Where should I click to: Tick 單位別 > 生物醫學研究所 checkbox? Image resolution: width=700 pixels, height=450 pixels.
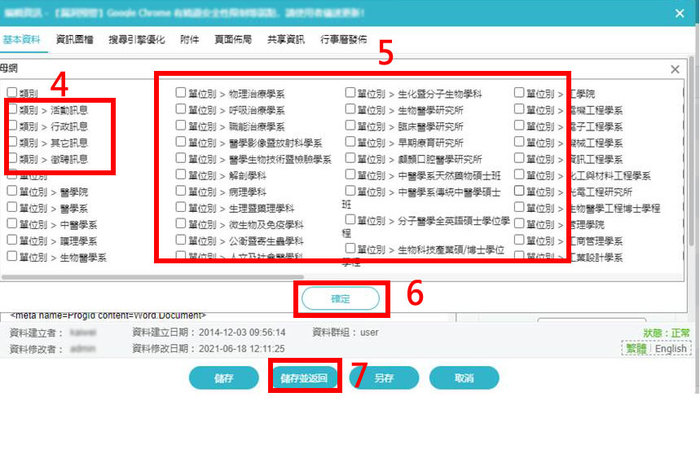[350, 110]
